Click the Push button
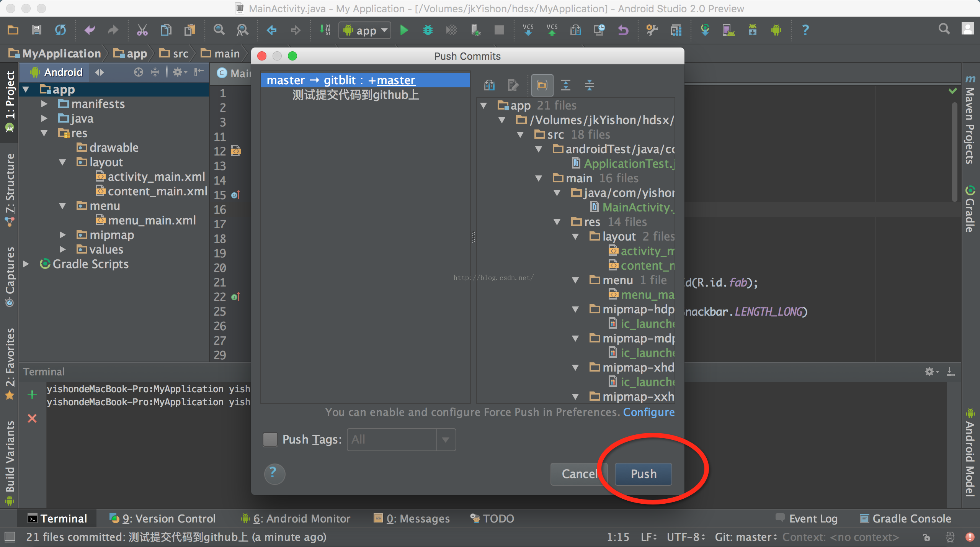Viewport: 980px width, 547px height. click(x=643, y=474)
